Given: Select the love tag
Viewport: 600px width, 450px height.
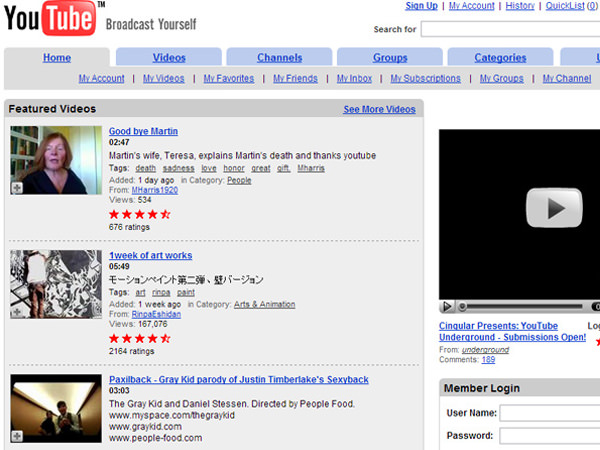Looking at the screenshot, I should [209, 168].
